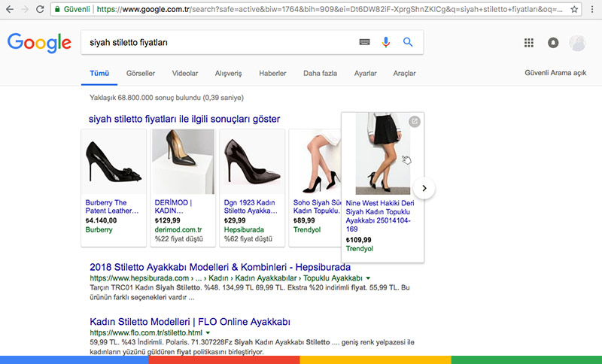602x364 pixels.
Task: Click '%22 fiyat düştü' label
Action: [x=179, y=239]
